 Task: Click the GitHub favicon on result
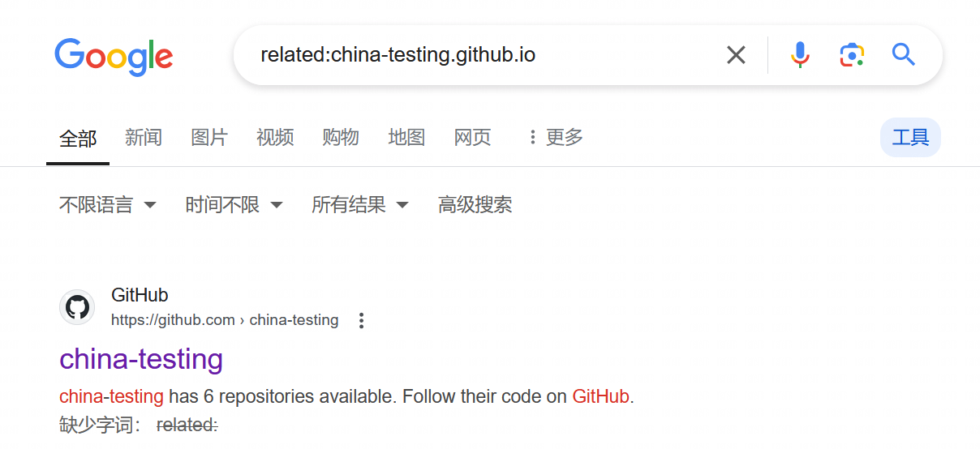(77, 308)
